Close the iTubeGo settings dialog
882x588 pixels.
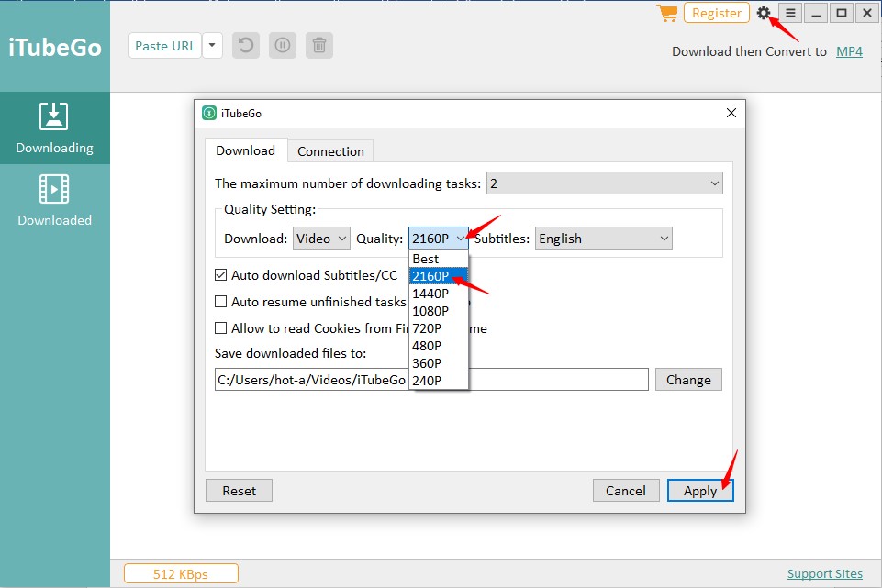coord(731,113)
